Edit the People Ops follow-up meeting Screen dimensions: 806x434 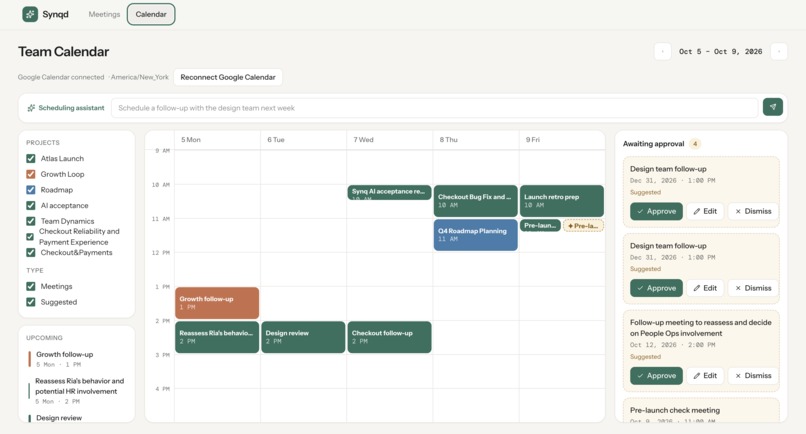705,376
